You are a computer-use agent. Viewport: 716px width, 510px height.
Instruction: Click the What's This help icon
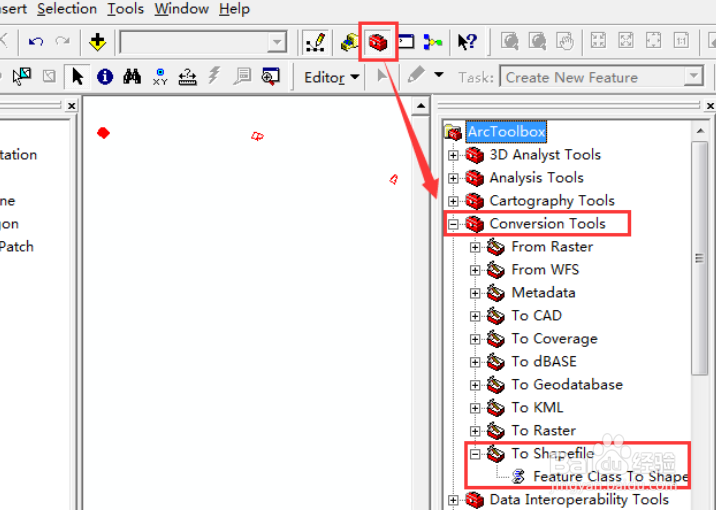(467, 42)
